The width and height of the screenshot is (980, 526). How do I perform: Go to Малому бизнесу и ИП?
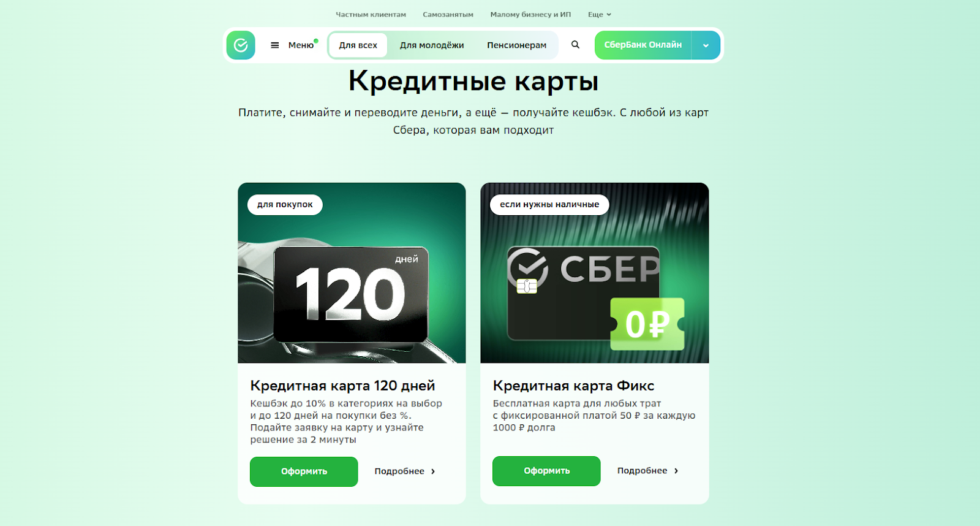click(530, 14)
